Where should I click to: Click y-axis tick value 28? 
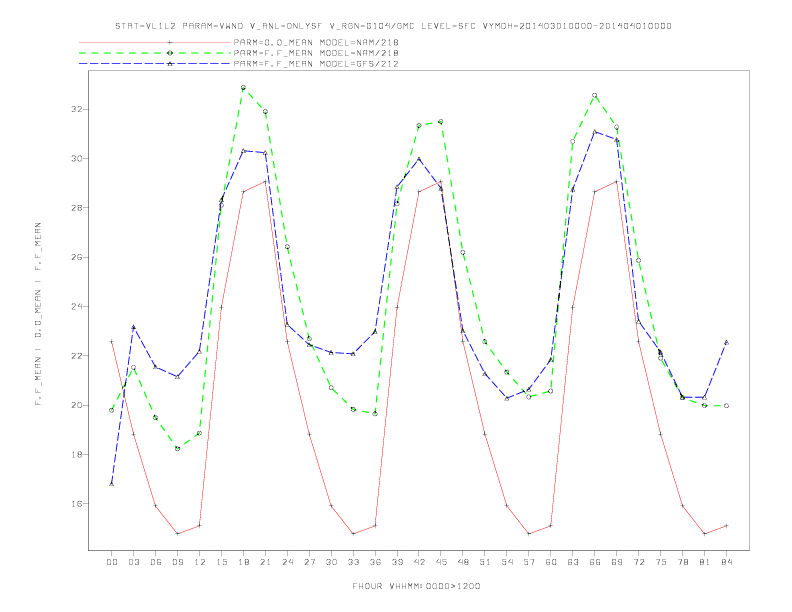pos(76,208)
